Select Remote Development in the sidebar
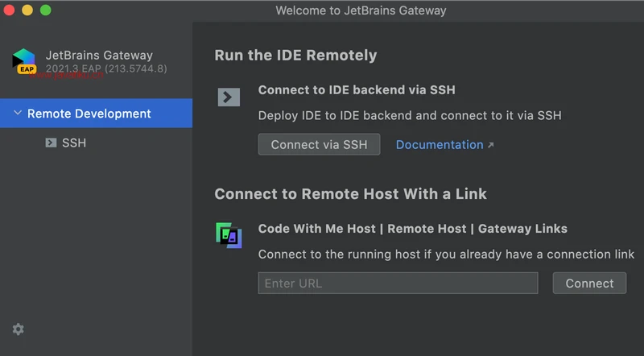Image resolution: width=644 pixels, height=356 pixels. (x=96, y=113)
